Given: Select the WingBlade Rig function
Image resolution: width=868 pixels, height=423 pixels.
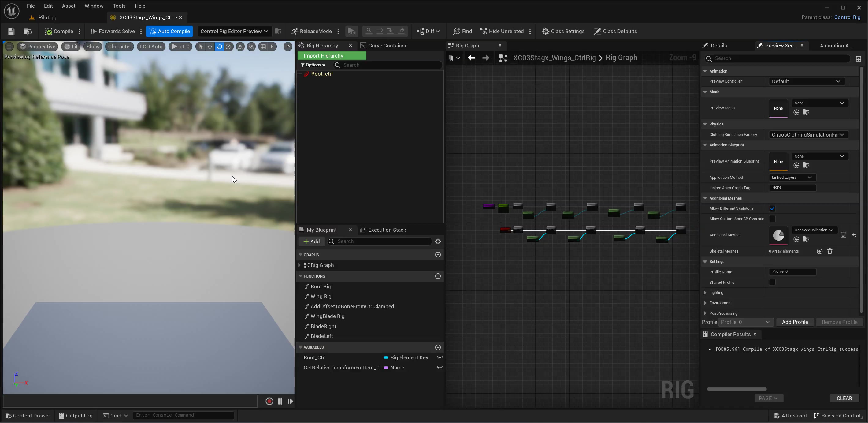Looking at the screenshot, I should click(x=327, y=316).
